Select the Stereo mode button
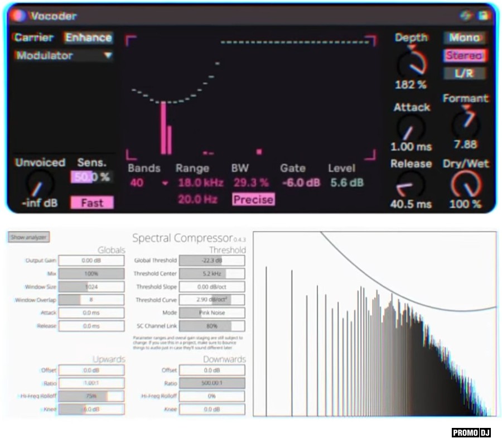 tap(464, 55)
